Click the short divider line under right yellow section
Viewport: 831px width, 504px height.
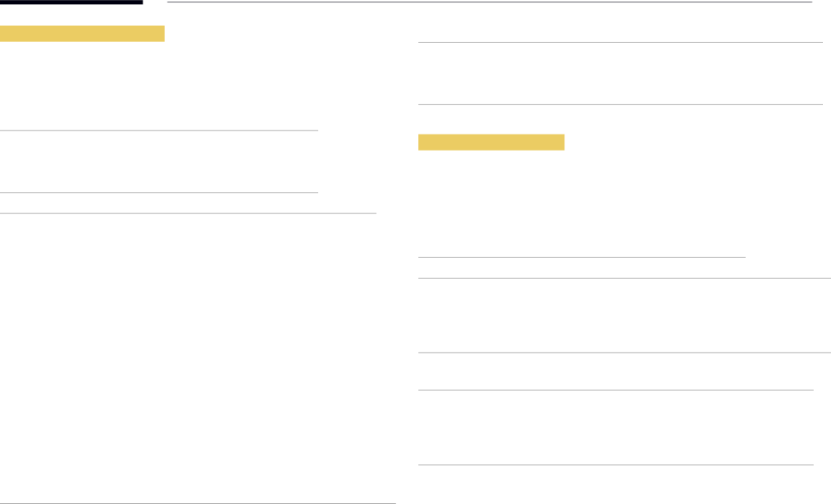click(581, 257)
